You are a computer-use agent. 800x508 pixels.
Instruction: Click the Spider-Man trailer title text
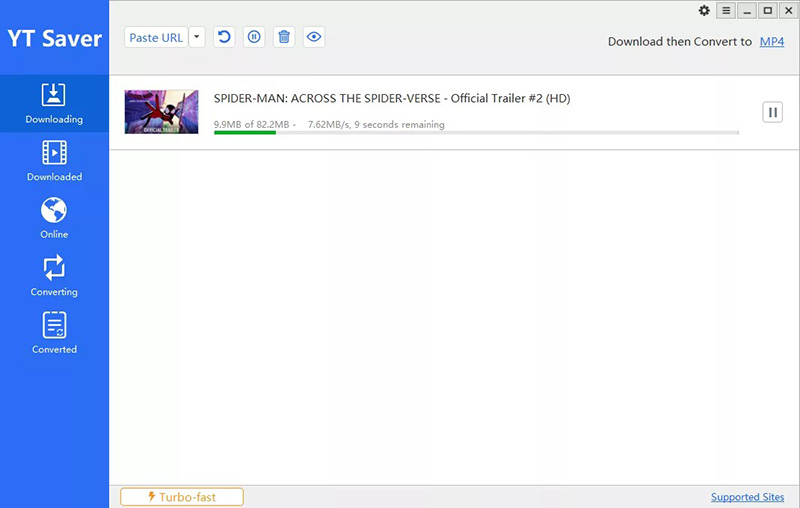coord(392,98)
